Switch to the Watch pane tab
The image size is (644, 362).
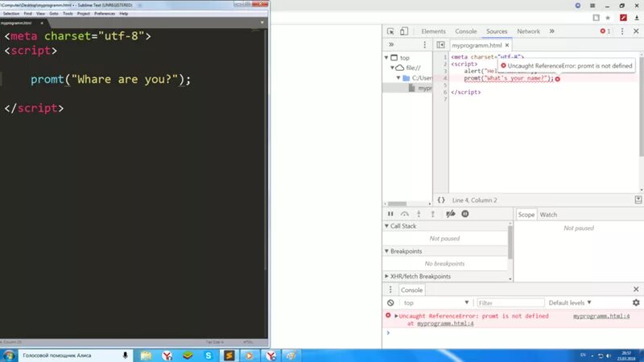(548, 215)
